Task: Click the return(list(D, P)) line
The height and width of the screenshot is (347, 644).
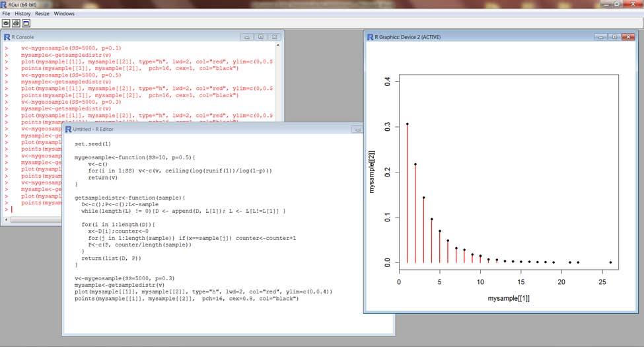Action: click(112, 258)
